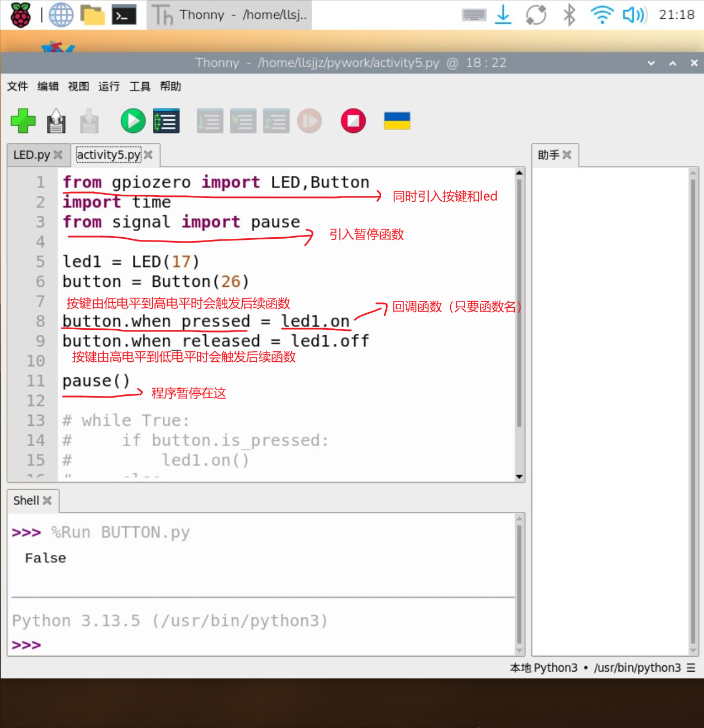Click the Resume execution icon
The width and height of the screenshot is (704, 728).
click(x=310, y=121)
